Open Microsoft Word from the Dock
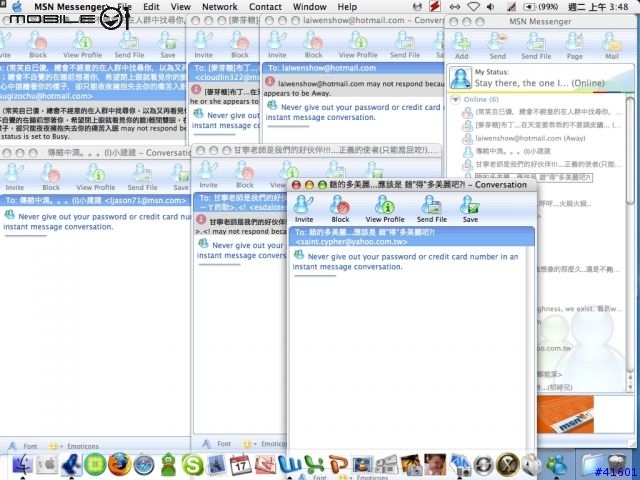640x480 pixels. pos(289,464)
